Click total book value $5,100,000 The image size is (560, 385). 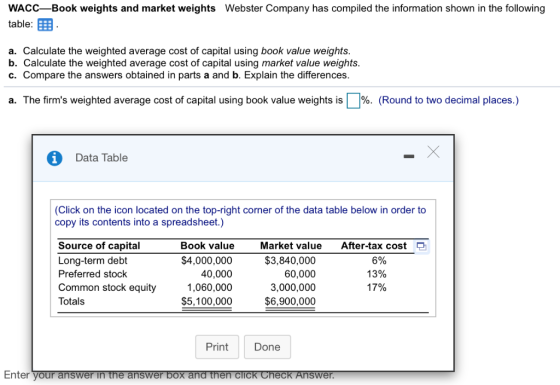click(x=206, y=301)
